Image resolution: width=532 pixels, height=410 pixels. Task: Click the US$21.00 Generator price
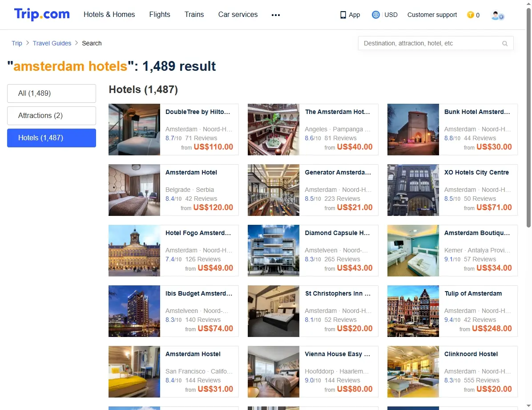click(355, 207)
